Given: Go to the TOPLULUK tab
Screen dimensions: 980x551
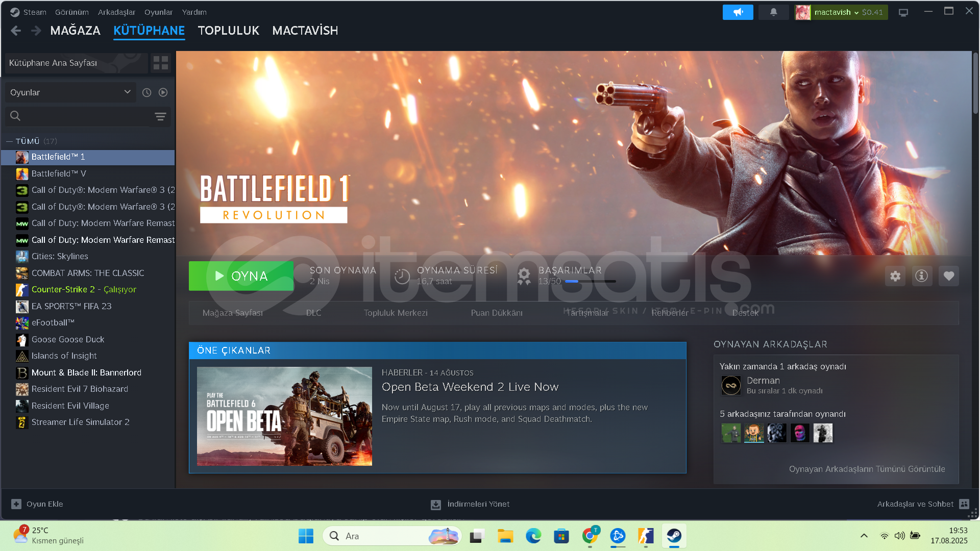Looking at the screenshot, I should (229, 31).
